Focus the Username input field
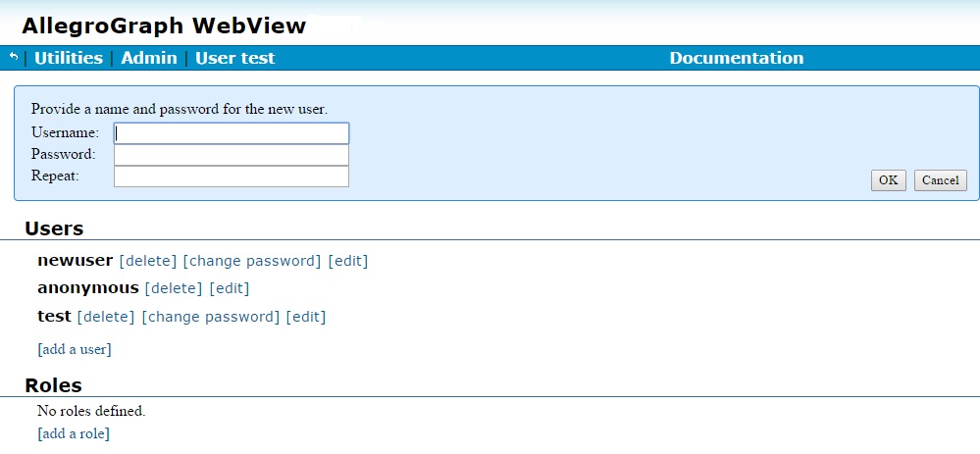Image resolution: width=980 pixels, height=454 pixels. tap(232, 133)
